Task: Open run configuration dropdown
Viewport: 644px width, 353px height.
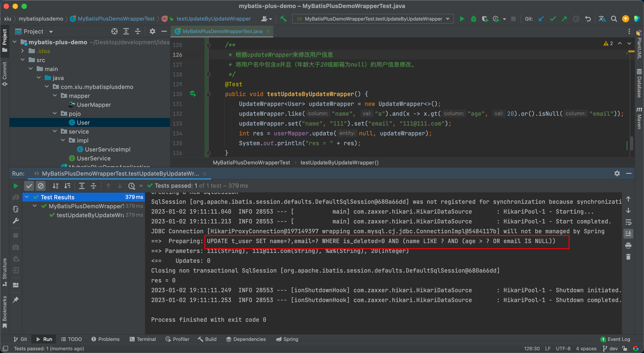Action: 373,19
